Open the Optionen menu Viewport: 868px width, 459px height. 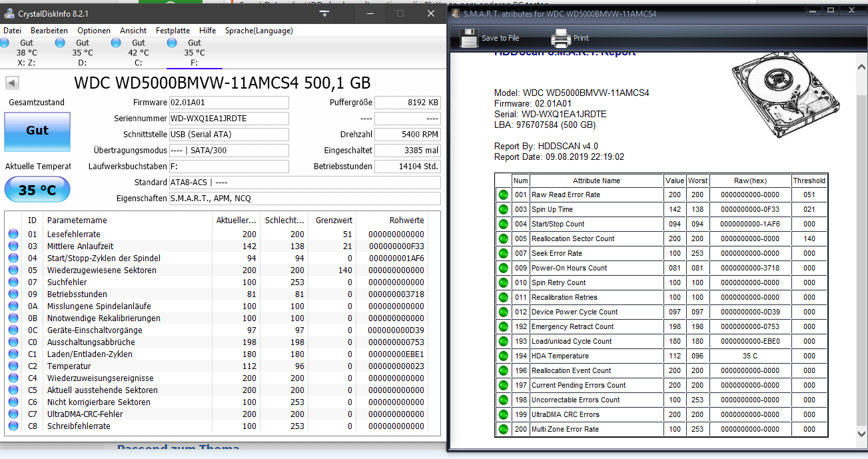point(94,31)
